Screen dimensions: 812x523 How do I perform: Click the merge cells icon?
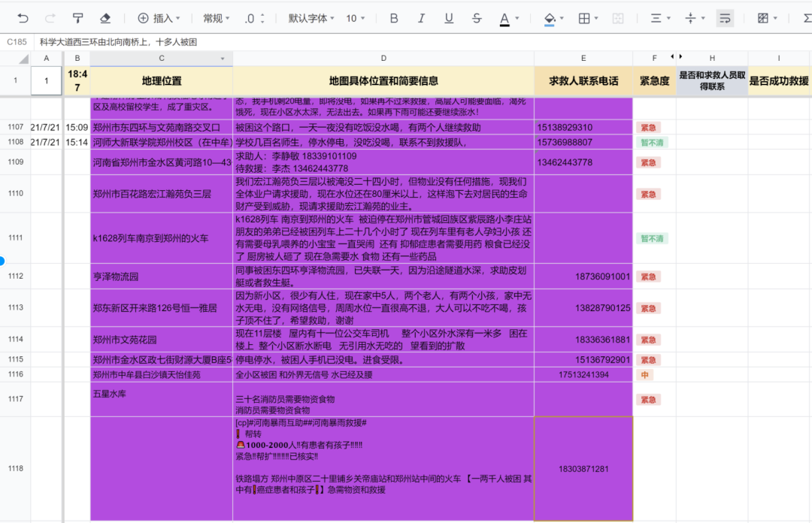coord(618,19)
